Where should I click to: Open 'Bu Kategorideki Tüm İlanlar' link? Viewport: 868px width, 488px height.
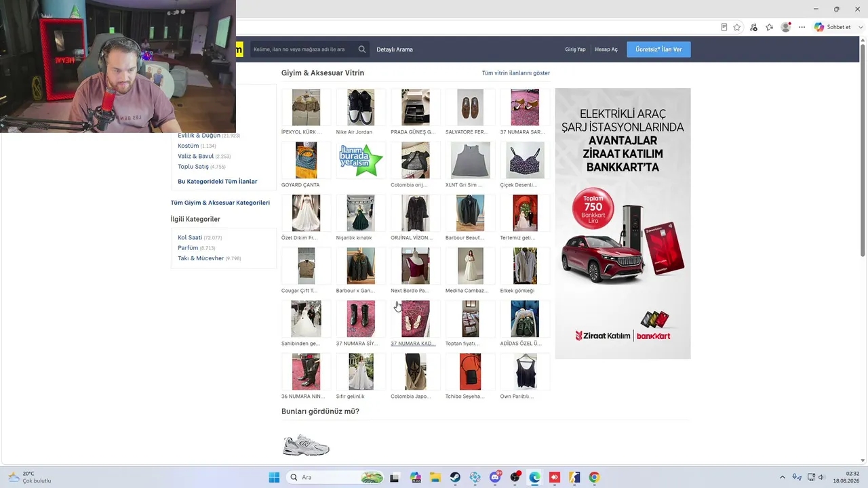[218, 182]
